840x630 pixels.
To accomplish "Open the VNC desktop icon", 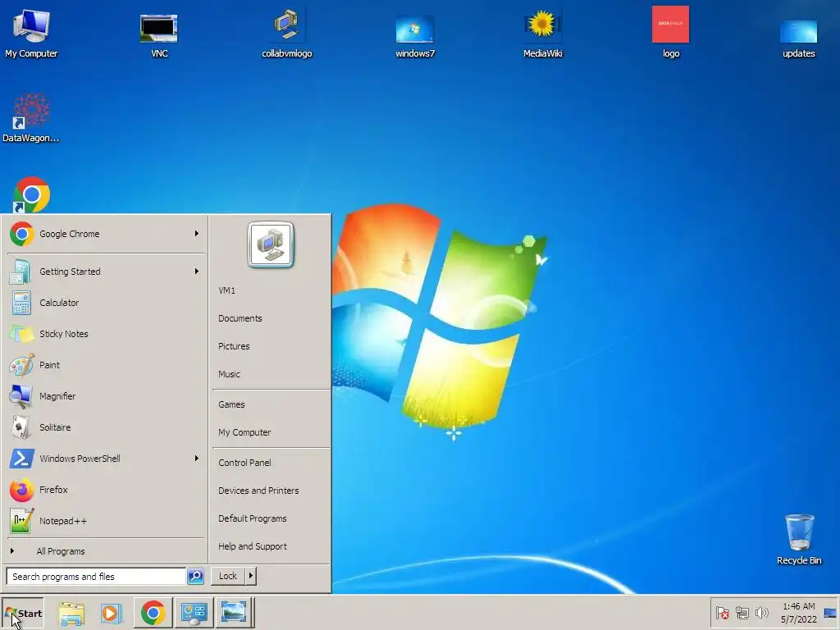I will click(159, 35).
